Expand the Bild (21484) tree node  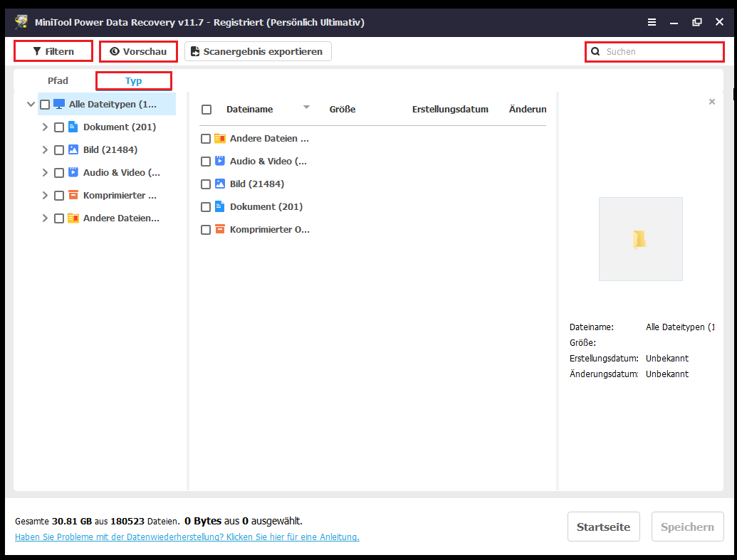coord(45,149)
